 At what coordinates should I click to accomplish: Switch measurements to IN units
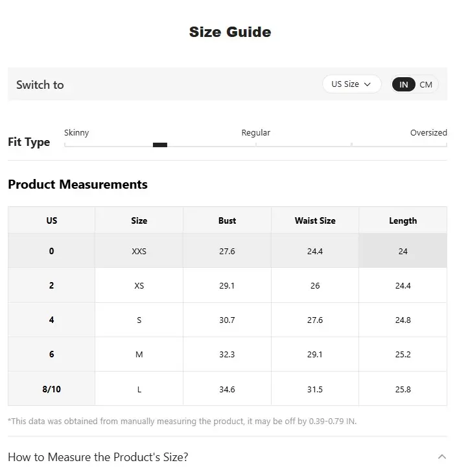tap(404, 84)
